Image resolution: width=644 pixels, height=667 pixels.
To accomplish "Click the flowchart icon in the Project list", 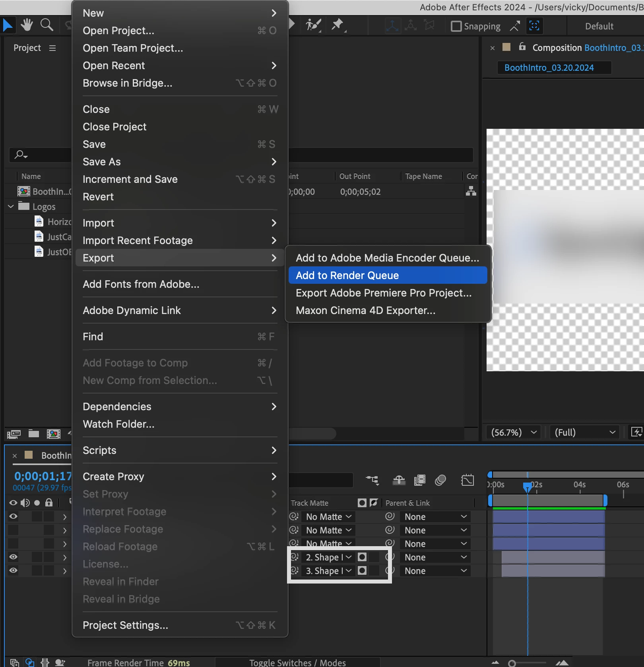I will (x=471, y=192).
